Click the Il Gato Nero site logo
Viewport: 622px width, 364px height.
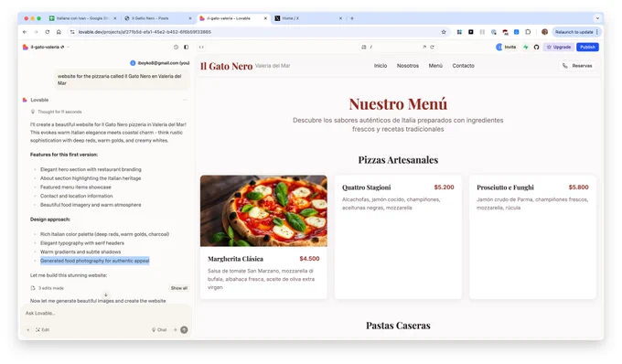(226, 66)
